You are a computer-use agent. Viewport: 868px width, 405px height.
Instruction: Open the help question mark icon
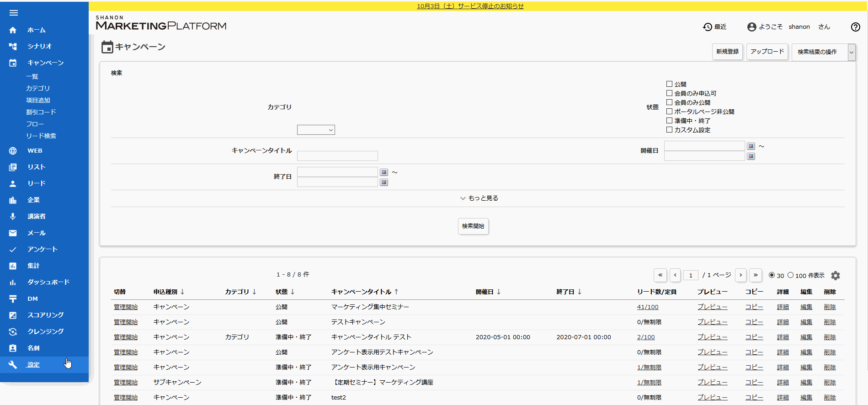(x=855, y=27)
